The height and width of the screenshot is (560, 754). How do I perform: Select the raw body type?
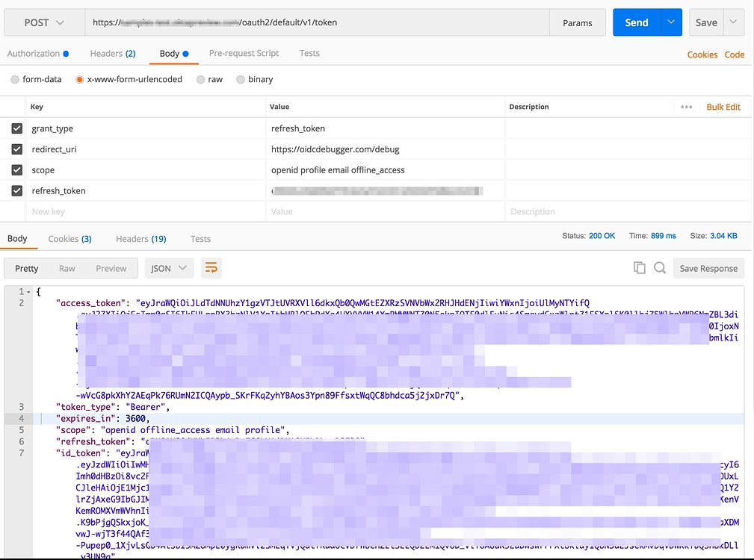[200, 79]
